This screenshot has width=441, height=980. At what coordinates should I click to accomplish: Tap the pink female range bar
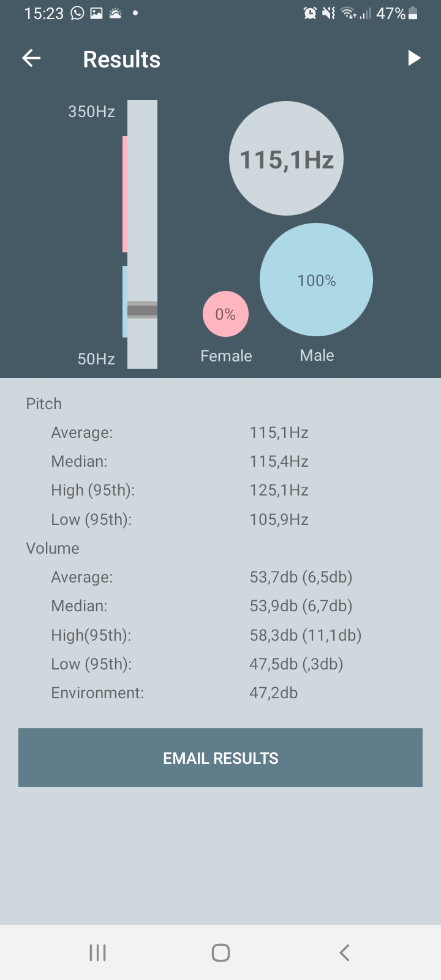pyautogui.click(x=125, y=194)
